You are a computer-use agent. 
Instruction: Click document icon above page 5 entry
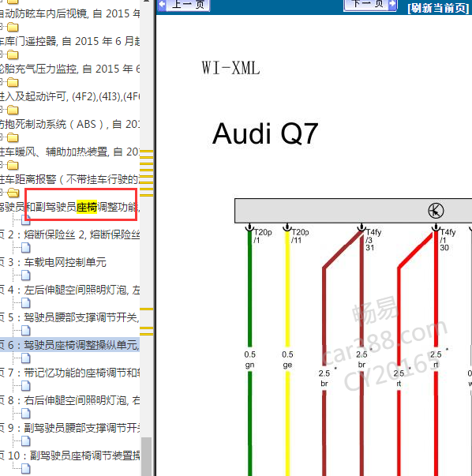[26, 303]
